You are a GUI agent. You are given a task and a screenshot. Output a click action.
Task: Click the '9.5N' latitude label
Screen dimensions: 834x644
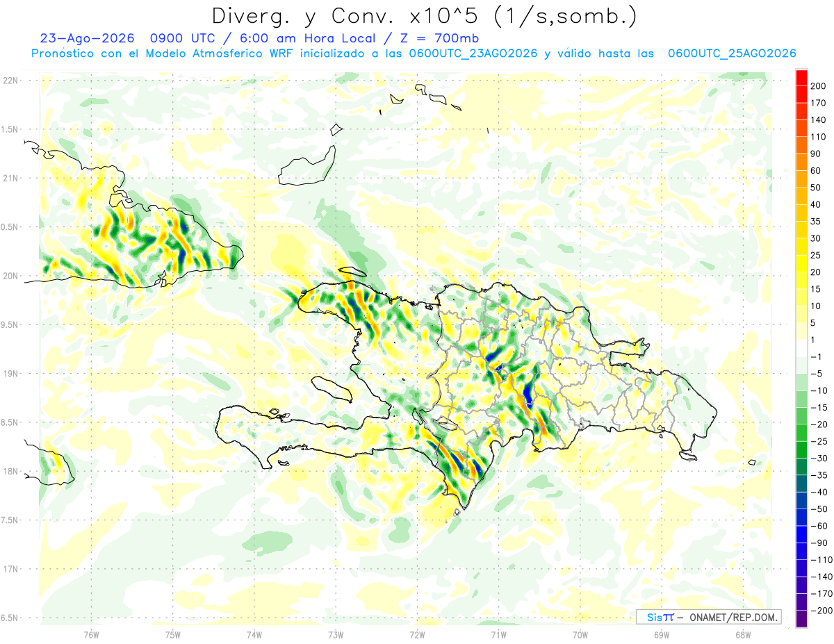(x=10, y=325)
